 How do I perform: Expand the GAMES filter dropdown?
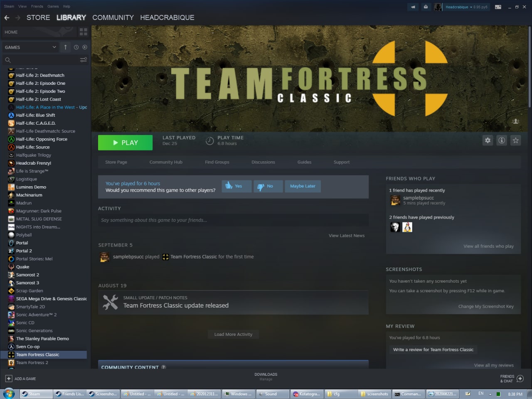pyautogui.click(x=30, y=47)
